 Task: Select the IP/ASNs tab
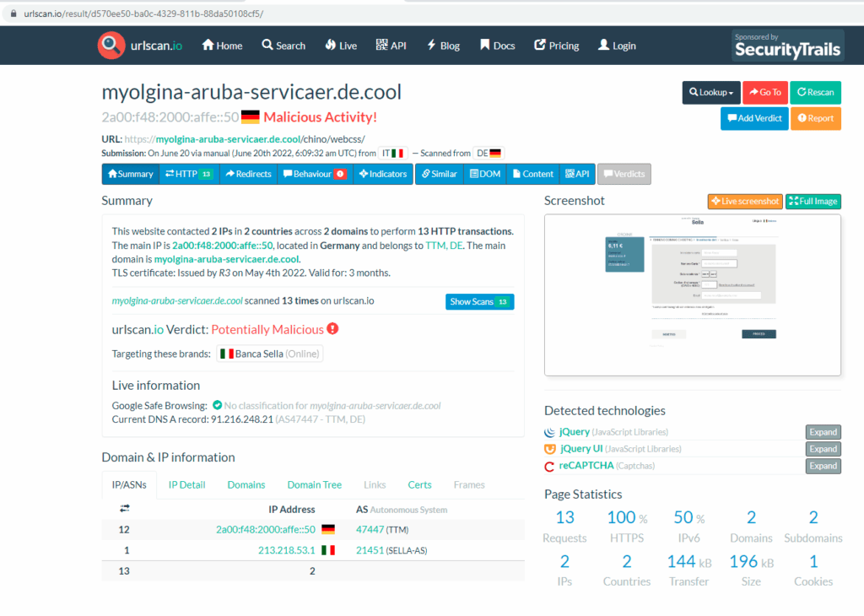[x=129, y=485]
